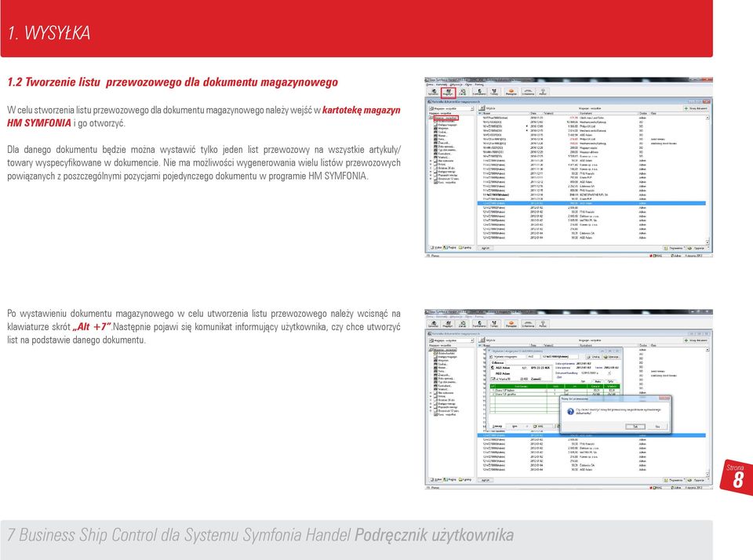The width and height of the screenshot is (753, 560).
Task: Open the Magazyn dropdown in upper screenshot panel
Action: tap(451, 108)
